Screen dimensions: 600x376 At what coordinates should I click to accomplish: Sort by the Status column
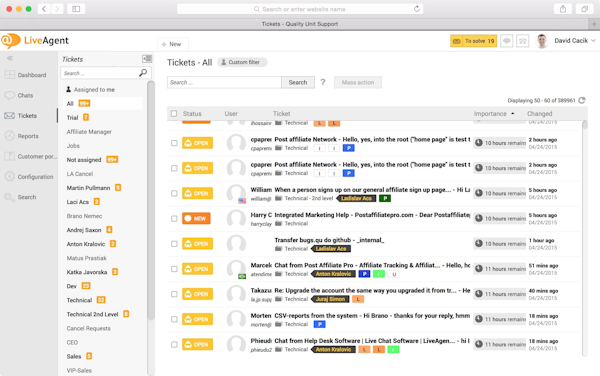pyautogui.click(x=192, y=114)
